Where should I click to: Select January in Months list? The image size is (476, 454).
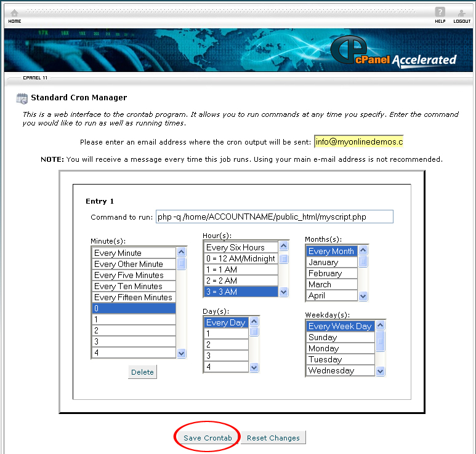click(332, 262)
